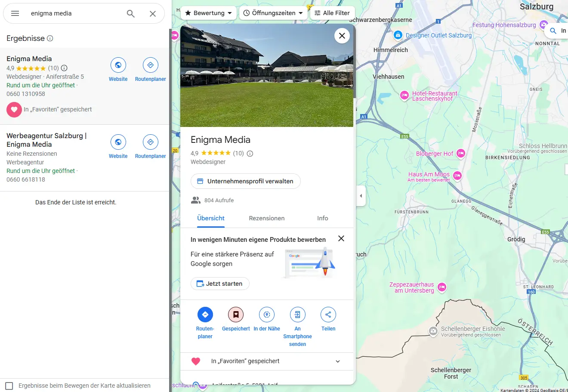Click Unternehmensprofil verwalten button
This screenshot has height=392, width=568.
click(246, 181)
